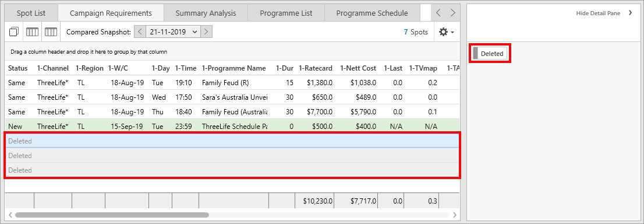Sort by the 1-TVmap column header
644x224 pixels.
423,68
